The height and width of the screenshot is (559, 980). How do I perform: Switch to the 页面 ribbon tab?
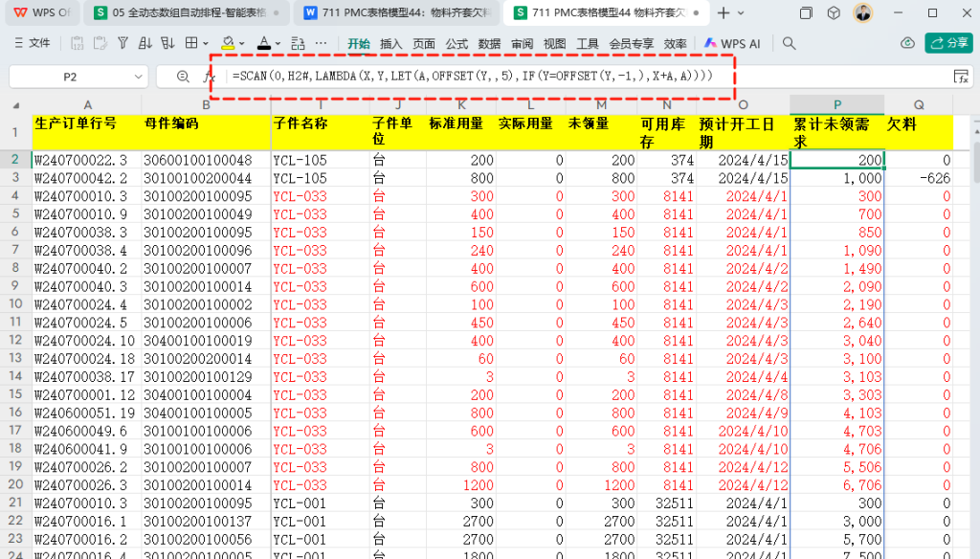coord(424,44)
